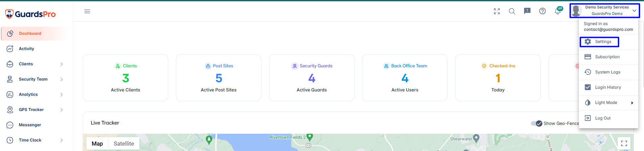Open the notifications bell with badge 69
Image resolution: width=644 pixels, height=151 pixels.
[558, 11]
